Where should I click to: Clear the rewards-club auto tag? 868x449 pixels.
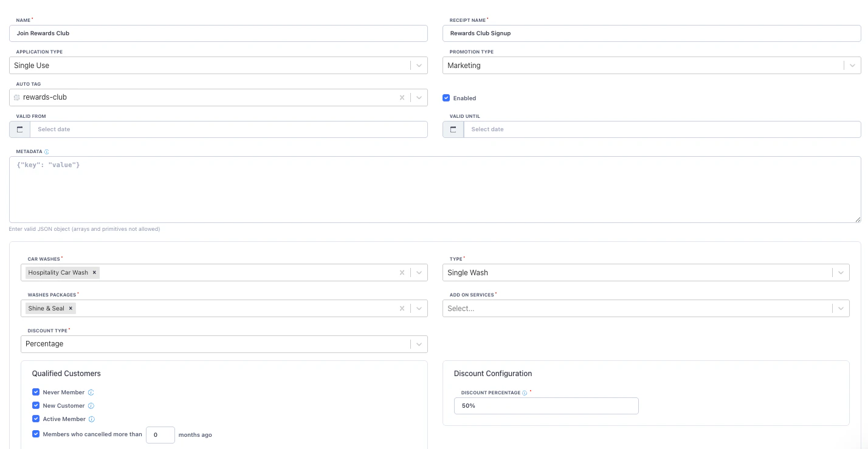pos(402,97)
